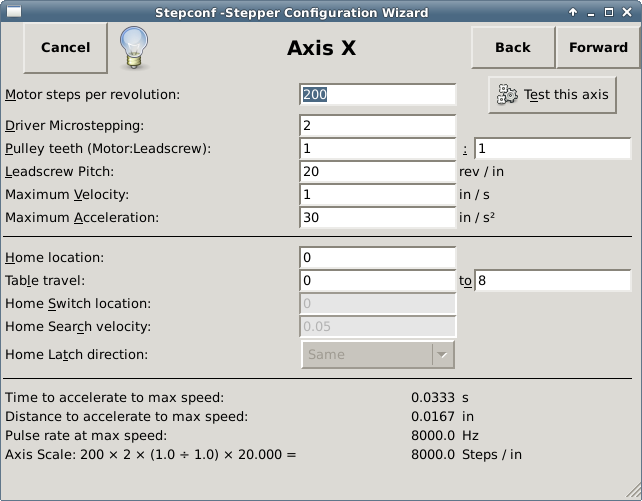Click the Table travel end value field

click(x=552, y=281)
